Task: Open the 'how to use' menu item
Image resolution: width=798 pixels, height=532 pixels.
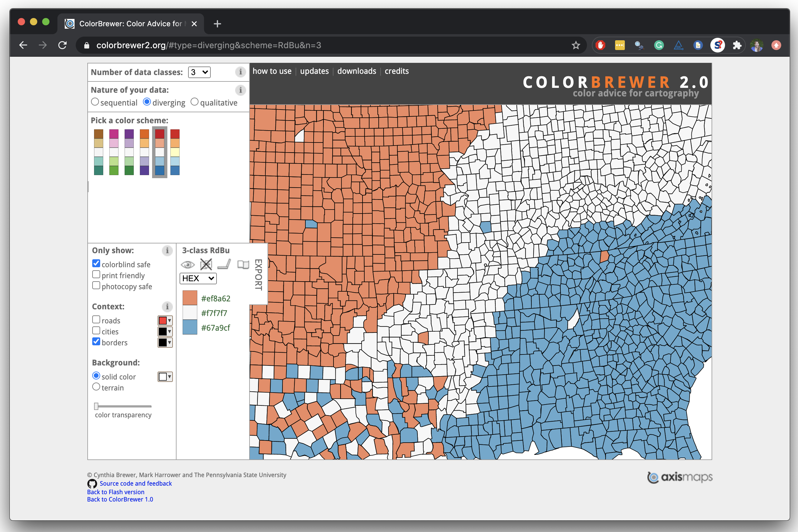Action: pyautogui.click(x=272, y=71)
